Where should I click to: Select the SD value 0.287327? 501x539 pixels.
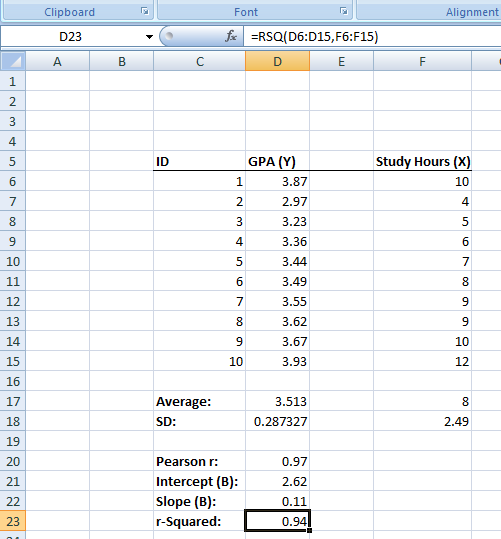(277, 421)
